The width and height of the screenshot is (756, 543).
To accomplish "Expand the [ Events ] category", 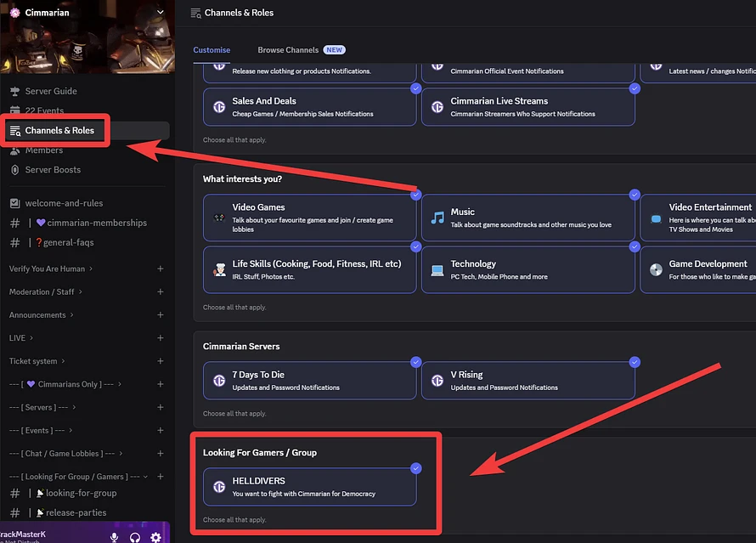I will click(x=41, y=431).
